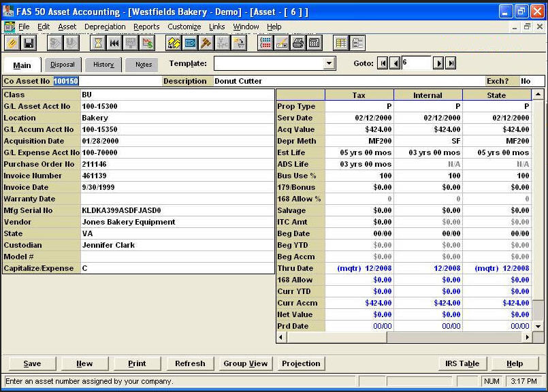Click the greyed dollar-arrow toolbar icon
The width and height of the screenshot is (548, 392).
(55, 44)
